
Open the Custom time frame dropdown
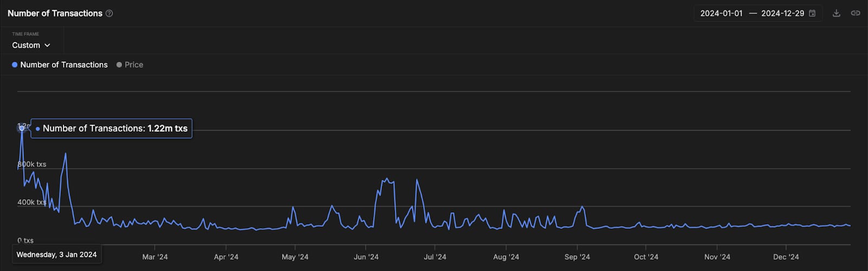pos(31,46)
